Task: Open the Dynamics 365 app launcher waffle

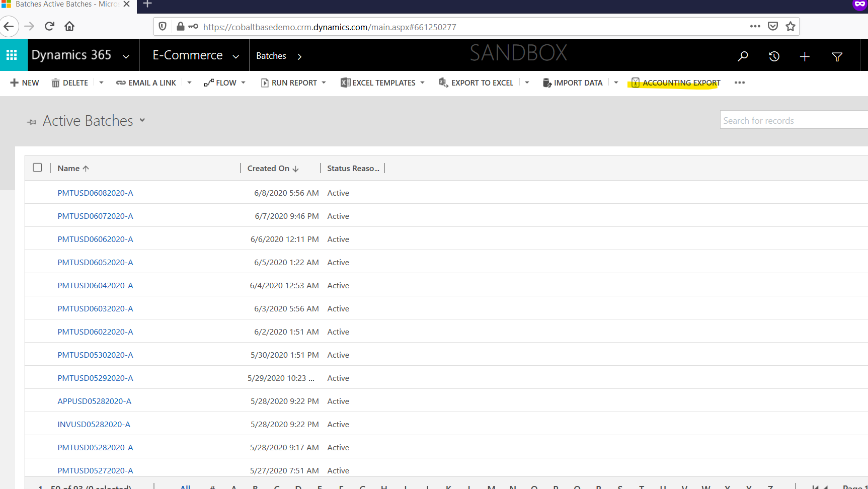Action: pyautogui.click(x=12, y=55)
